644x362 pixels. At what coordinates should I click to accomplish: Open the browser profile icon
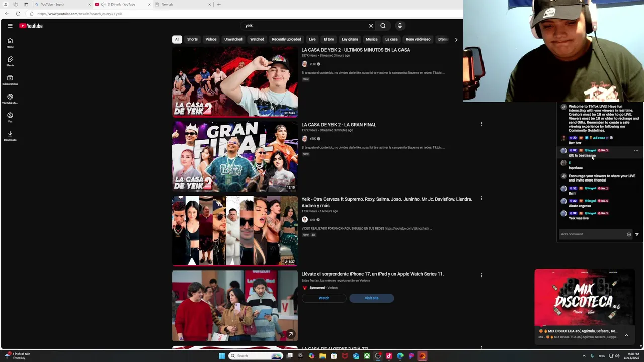[6, 4]
